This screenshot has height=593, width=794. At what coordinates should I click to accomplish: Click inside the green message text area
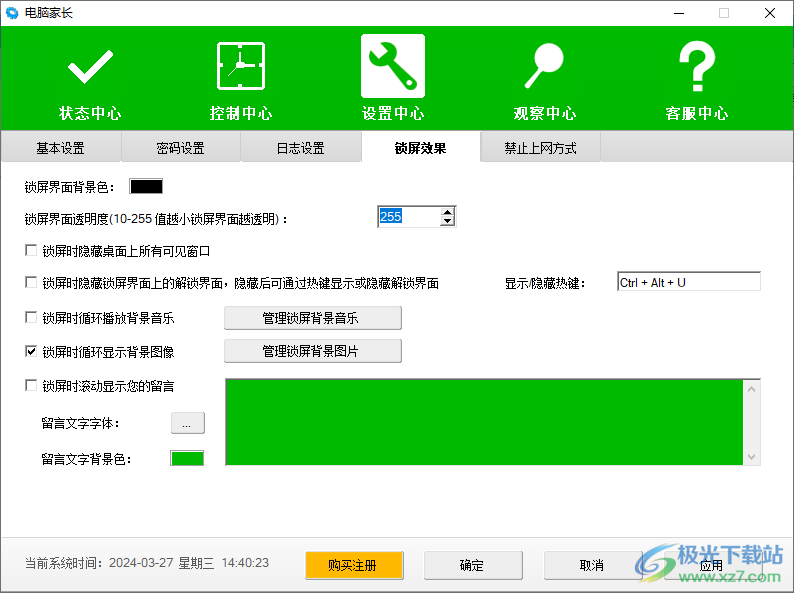tap(485, 422)
